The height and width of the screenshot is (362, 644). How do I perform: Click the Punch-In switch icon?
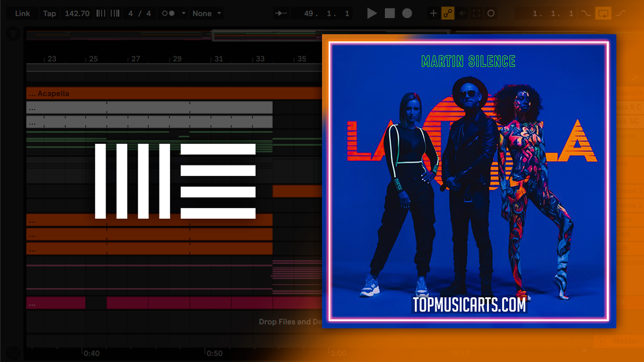588,13
